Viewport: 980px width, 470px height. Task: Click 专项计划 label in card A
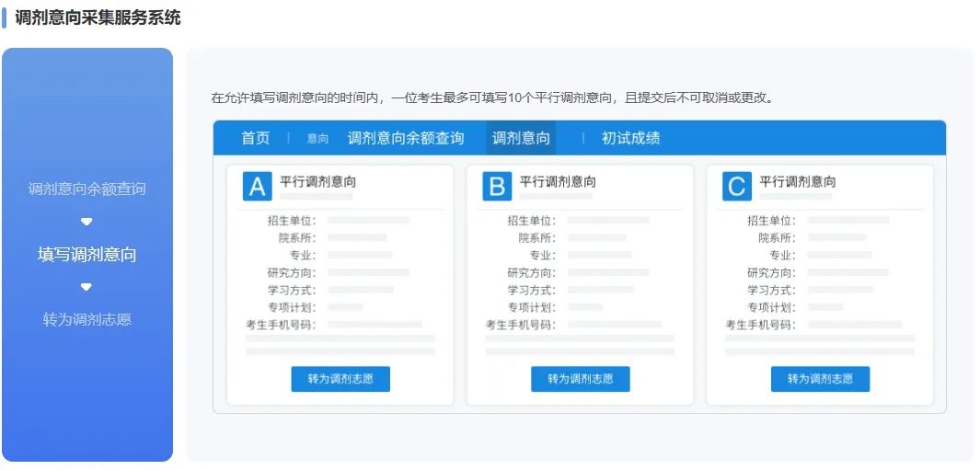coord(293,307)
